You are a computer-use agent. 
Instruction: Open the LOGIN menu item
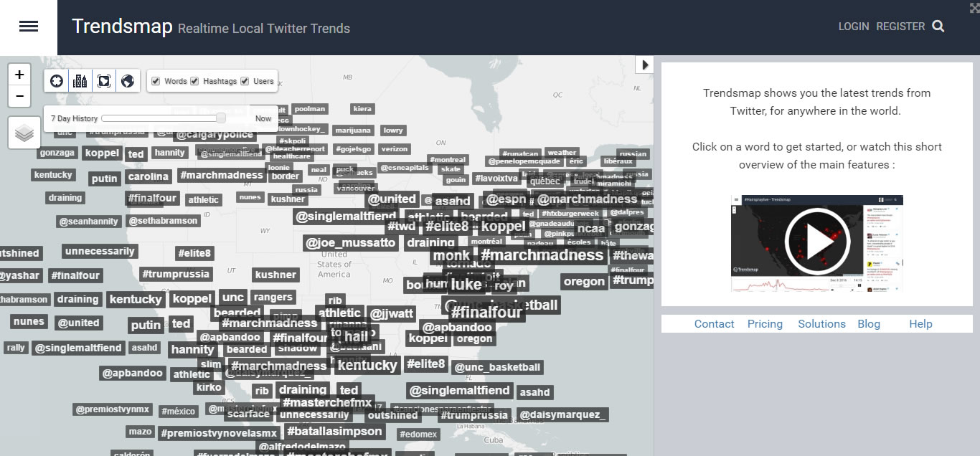853,26
